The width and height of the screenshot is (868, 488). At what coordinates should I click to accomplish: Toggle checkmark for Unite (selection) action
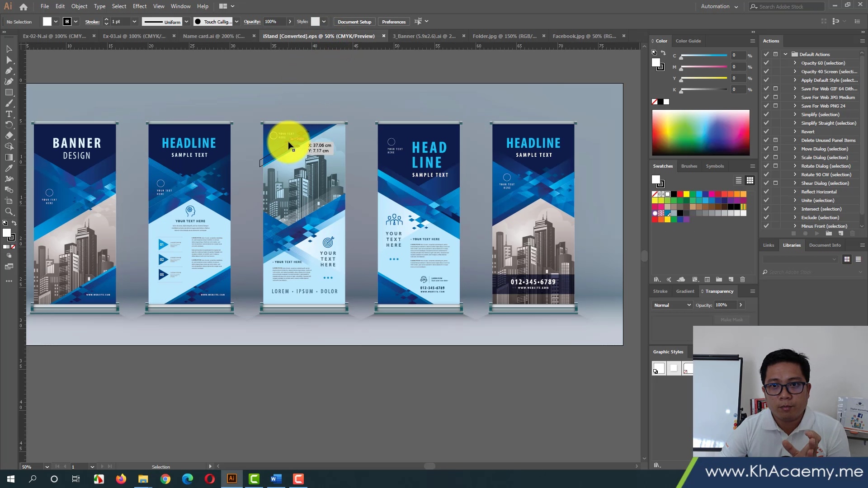coord(766,200)
